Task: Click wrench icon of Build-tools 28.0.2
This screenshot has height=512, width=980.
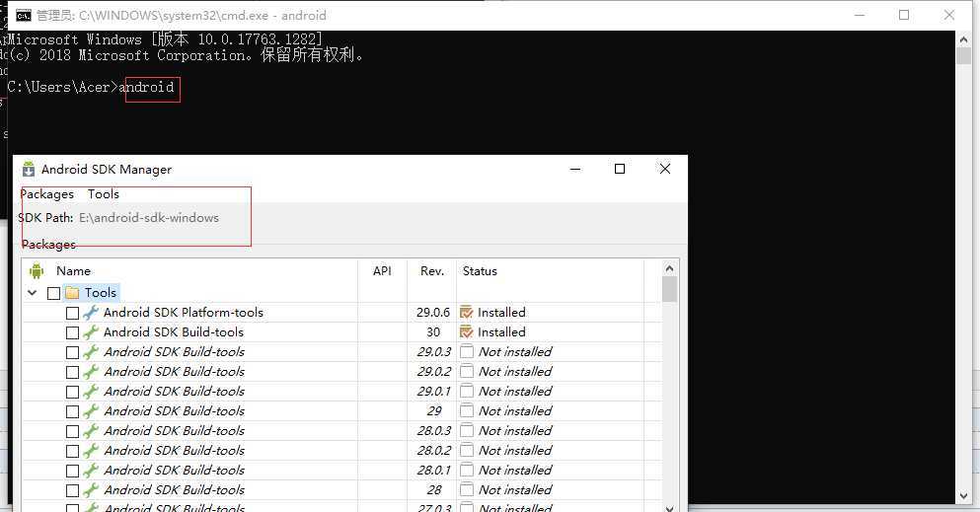Action: click(x=91, y=450)
